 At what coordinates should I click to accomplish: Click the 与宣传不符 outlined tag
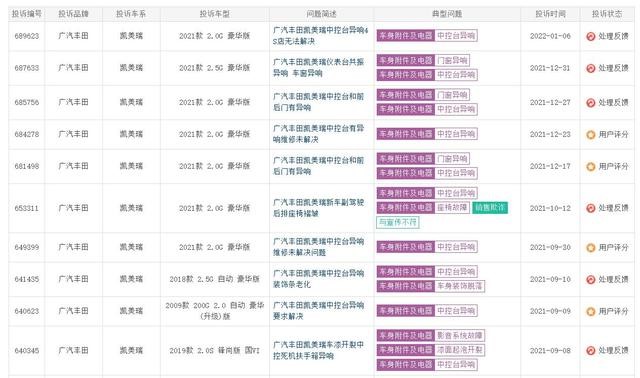coord(398,222)
